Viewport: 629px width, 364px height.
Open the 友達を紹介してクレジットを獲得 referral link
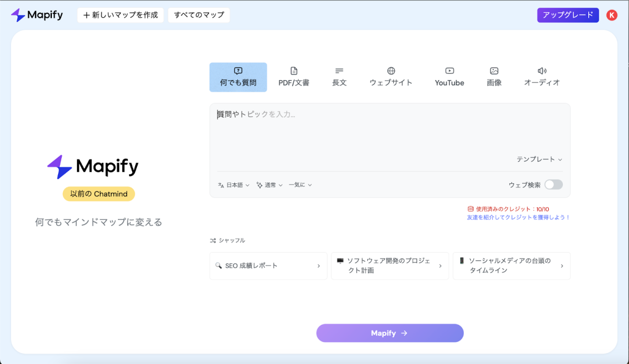517,217
